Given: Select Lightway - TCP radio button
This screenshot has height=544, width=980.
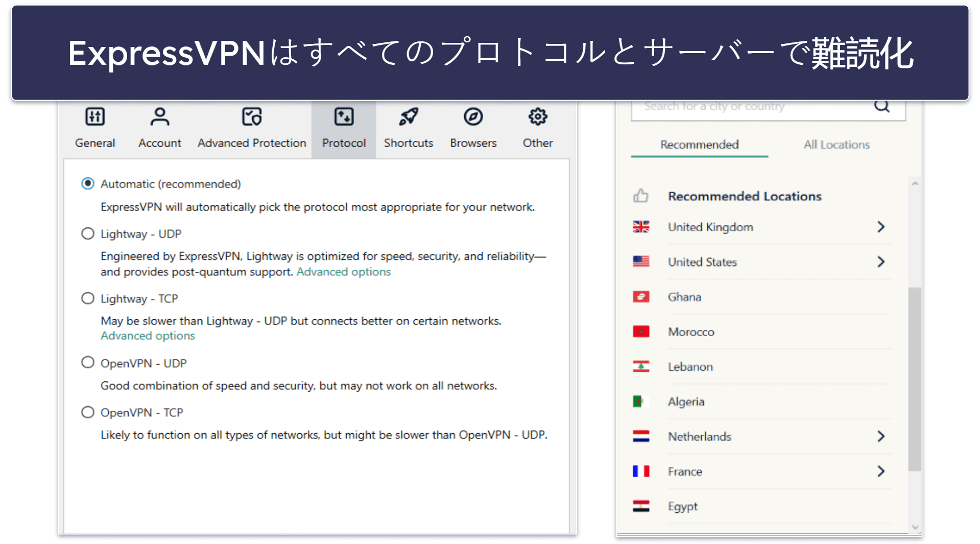Looking at the screenshot, I should coord(88,298).
